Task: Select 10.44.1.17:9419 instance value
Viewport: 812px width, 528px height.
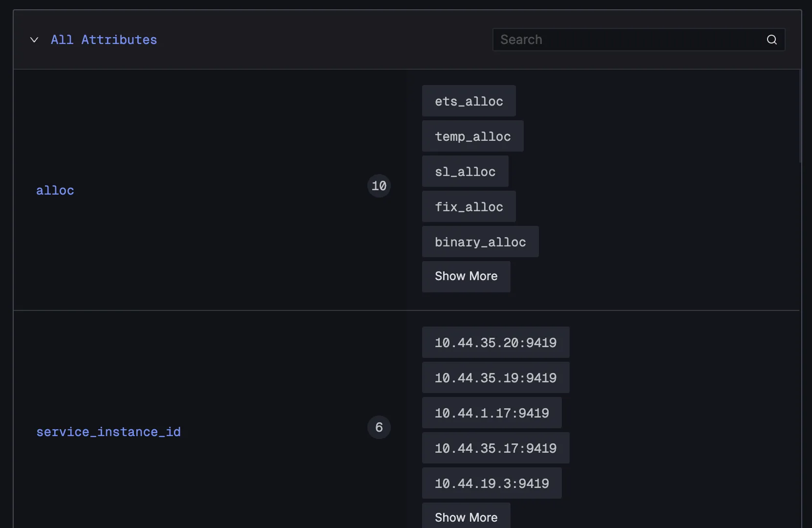Action: pyautogui.click(x=492, y=413)
